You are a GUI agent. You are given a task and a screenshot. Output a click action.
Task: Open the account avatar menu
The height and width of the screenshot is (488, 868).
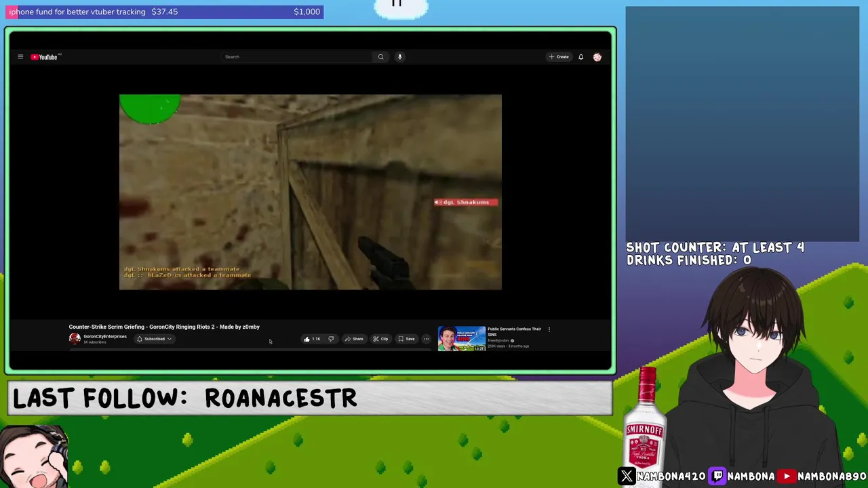click(597, 57)
